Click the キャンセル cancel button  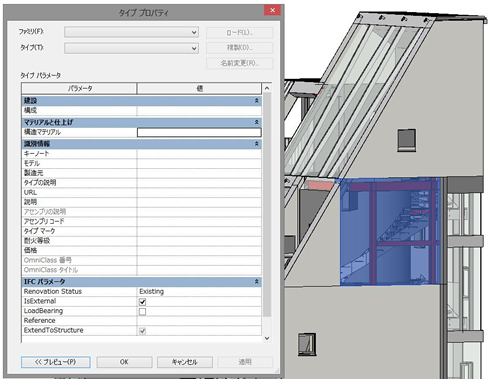(x=185, y=362)
